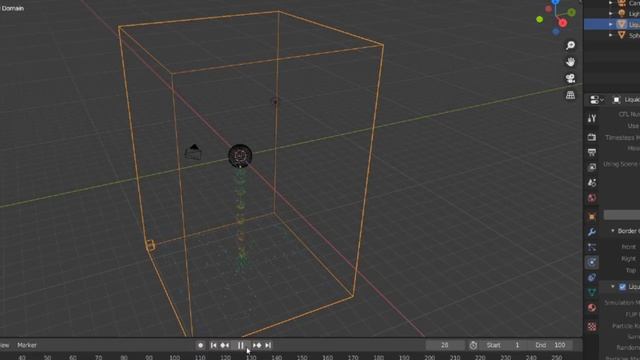Open the Object Data mesh tab
The width and height of the screenshot is (640, 360).
592,292
